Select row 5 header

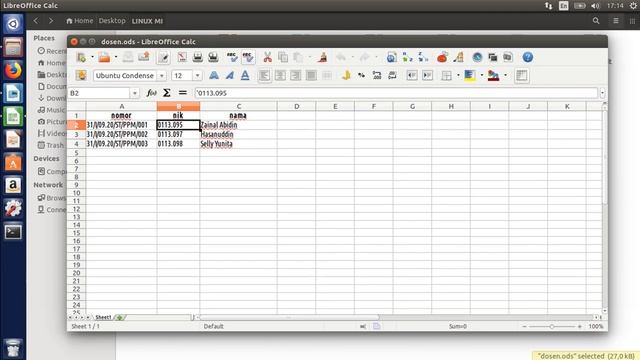click(x=76, y=153)
